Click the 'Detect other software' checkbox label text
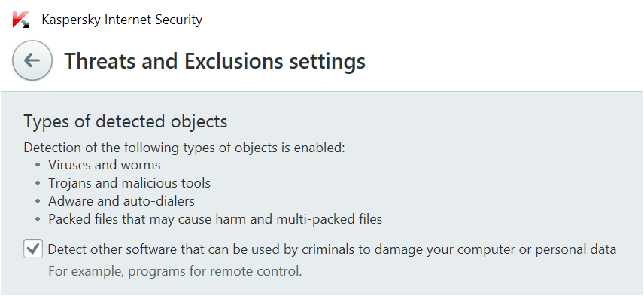The height and width of the screenshot is (296, 644). (x=333, y=249)
